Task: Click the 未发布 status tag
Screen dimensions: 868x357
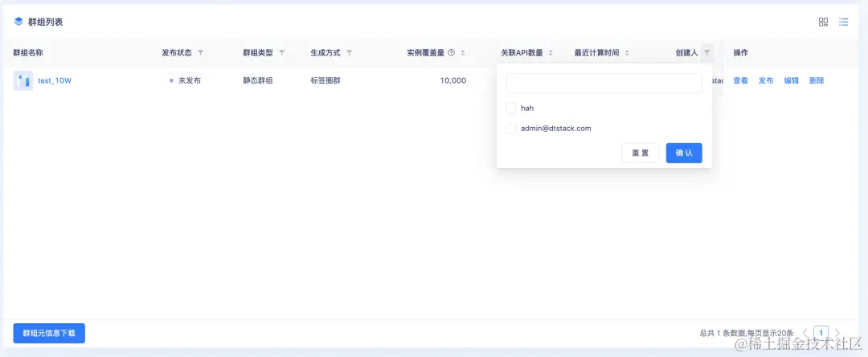Action: (x=186, y=81)
